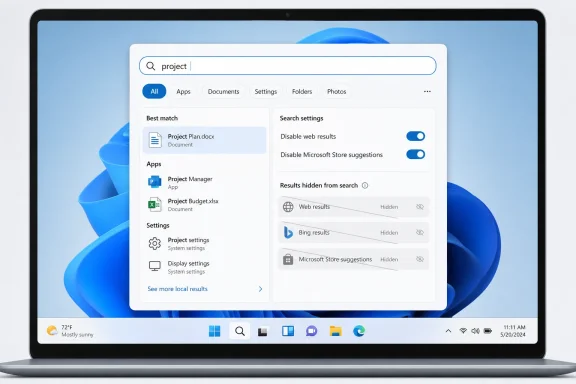Switch to the Settings filter tab
Screen dimensions: 576x384
click(266, 91)
